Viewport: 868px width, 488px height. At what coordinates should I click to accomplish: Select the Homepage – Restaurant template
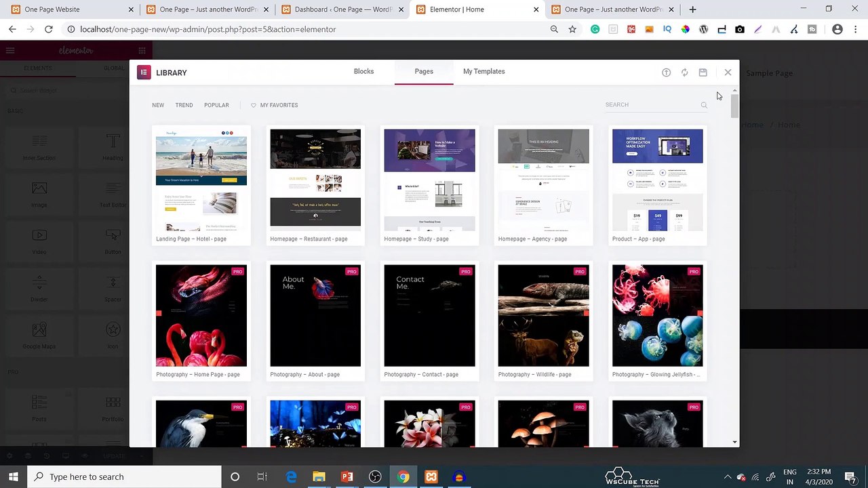[x=315, y=185]
